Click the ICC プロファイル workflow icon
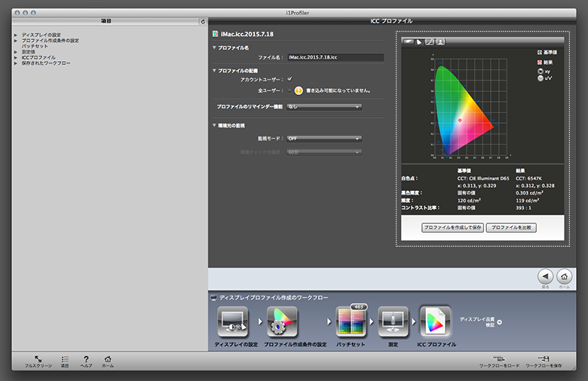The width and height of the screenshot is (588, 381). click(x=436, y=322)
